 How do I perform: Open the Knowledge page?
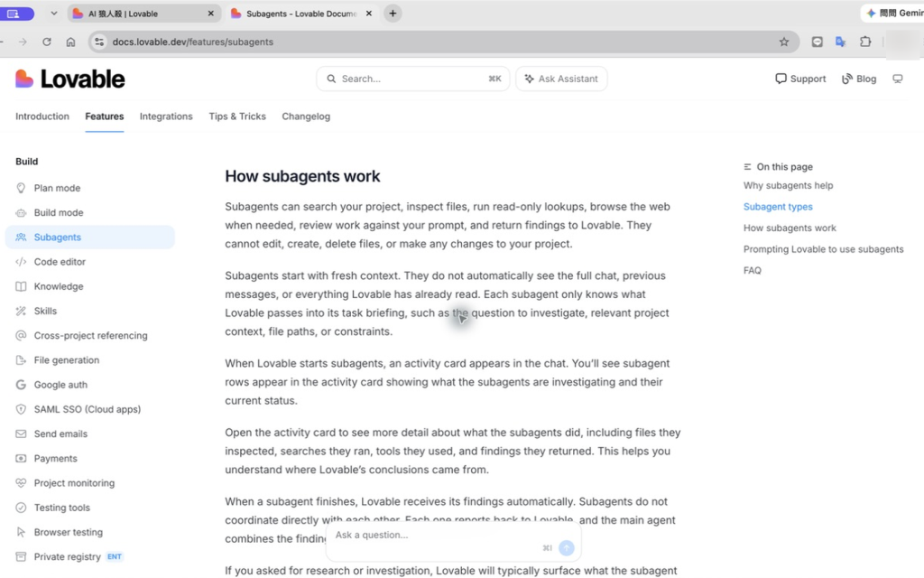pyautogui.click(x=59, y=286)
